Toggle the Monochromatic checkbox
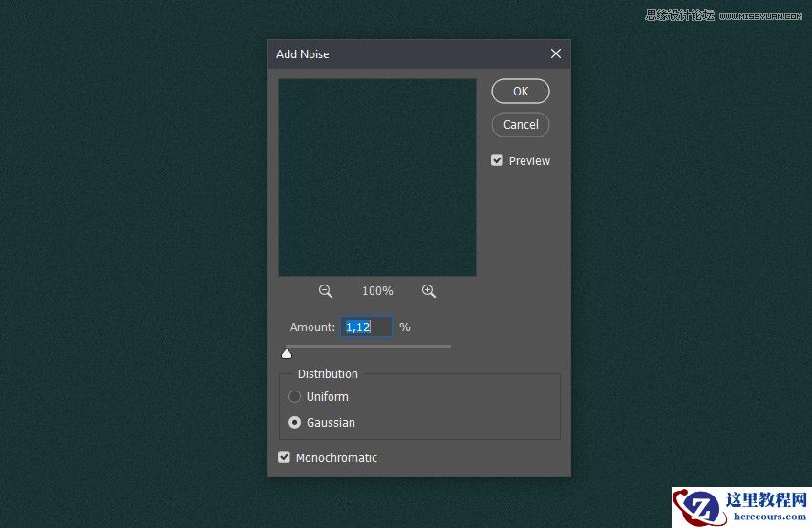Image resolution: width=812 pixels, height=528 pixels. point(284,457)
